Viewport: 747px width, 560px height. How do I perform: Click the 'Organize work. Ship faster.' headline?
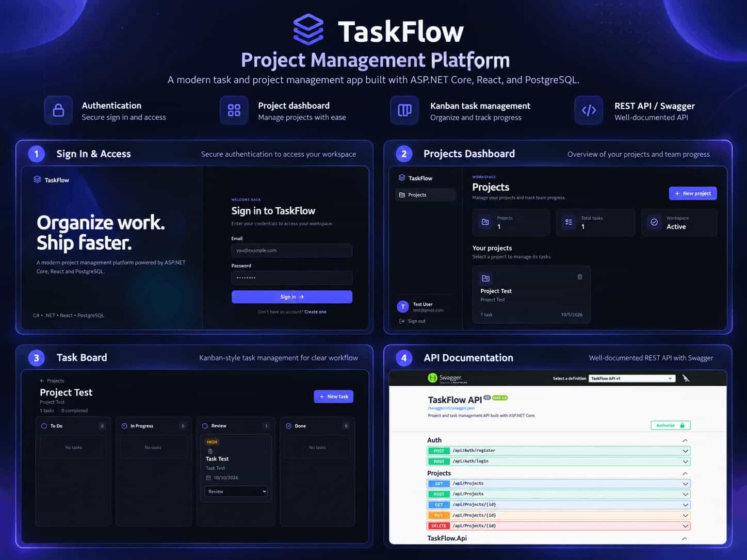pos(101,233)
